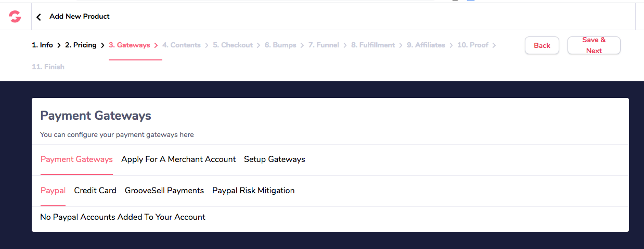Switch to Paypal Risk Mitigation tab
The image size is (644, 249).
click(253, 191)
